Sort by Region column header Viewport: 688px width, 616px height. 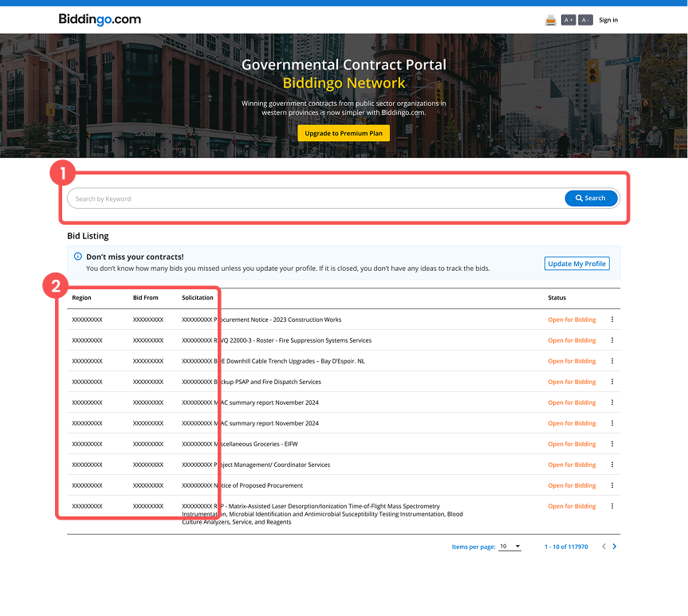point(81,297)
